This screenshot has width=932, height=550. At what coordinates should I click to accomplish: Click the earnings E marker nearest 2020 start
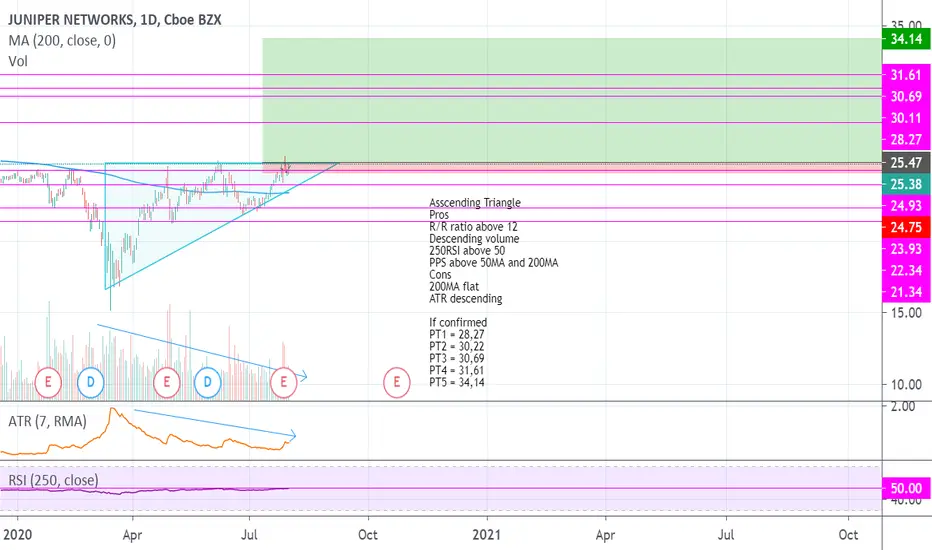48,382
